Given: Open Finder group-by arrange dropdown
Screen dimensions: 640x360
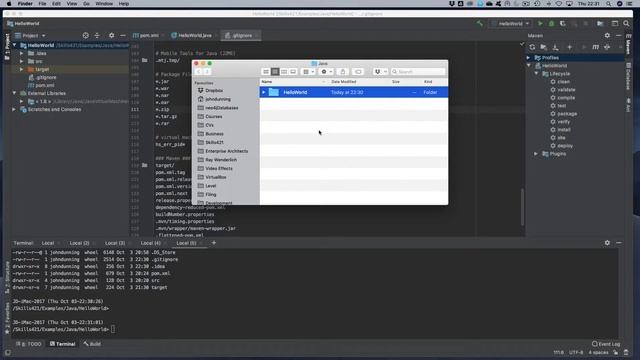Looking at the screenshot, I should click(x=308, y=72).
